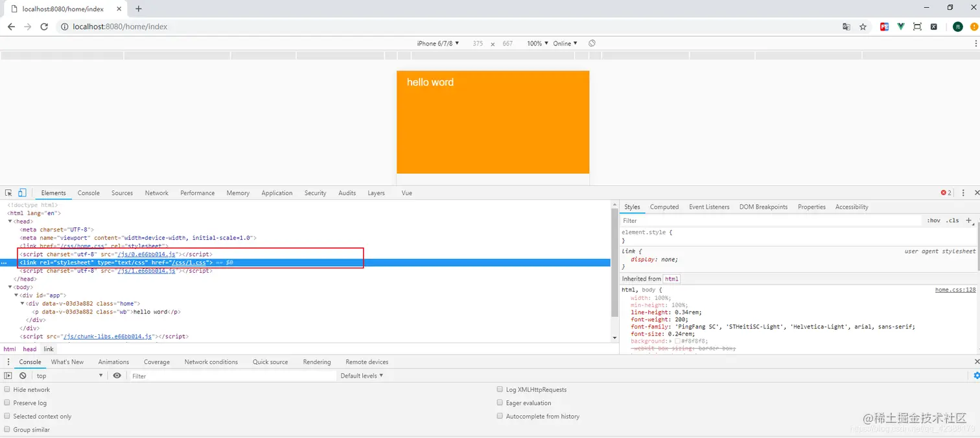The image size is (980, 438).
Task: Open the /js/chunk-libs.e66bb014.js link
Action: click(x=108, y=337)
